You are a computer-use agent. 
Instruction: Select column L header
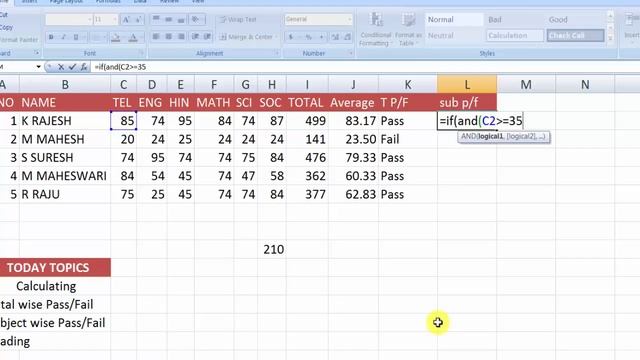467,84
